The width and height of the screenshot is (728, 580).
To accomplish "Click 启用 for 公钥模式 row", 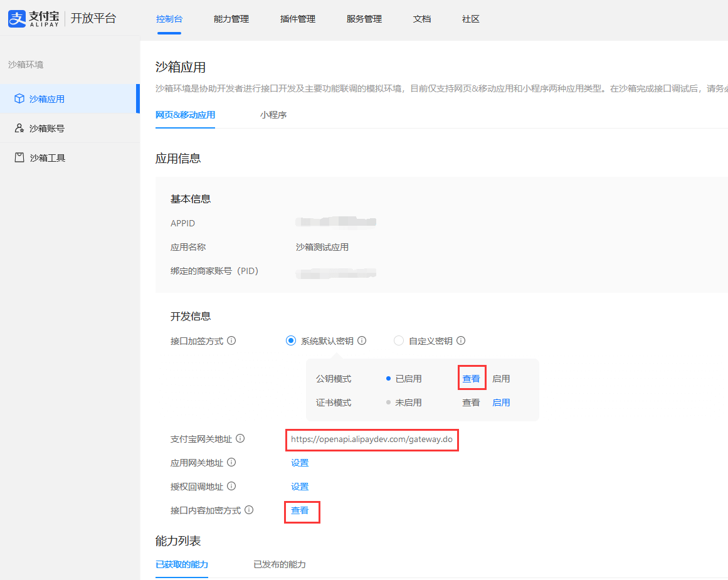I will tap(501, 379).
